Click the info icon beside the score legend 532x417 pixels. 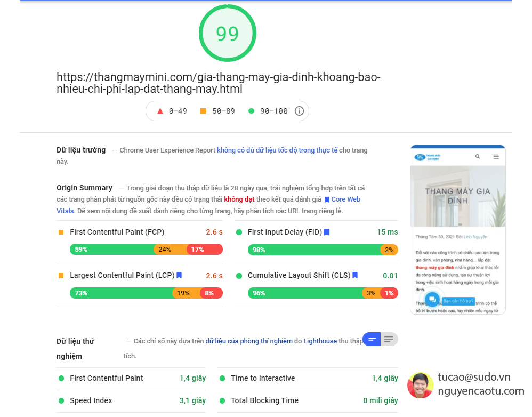tap(299, 111)
